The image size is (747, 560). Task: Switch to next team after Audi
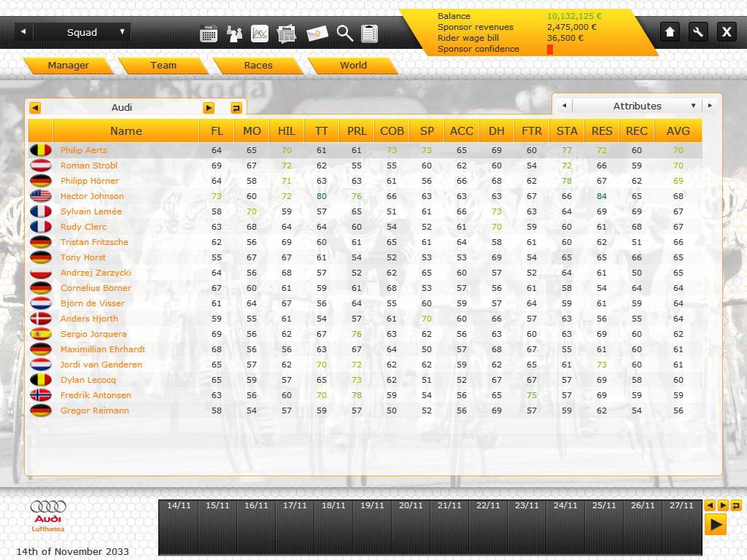(209, 108)
